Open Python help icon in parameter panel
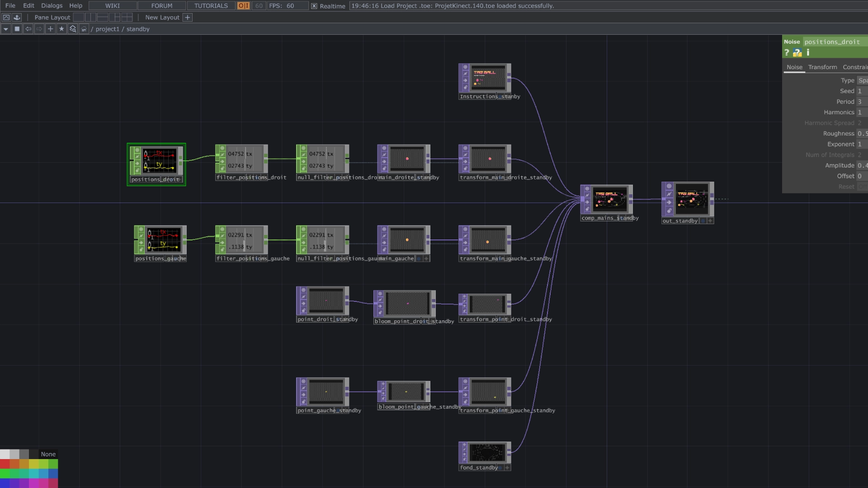868x488 pixels. coord(797,53)
